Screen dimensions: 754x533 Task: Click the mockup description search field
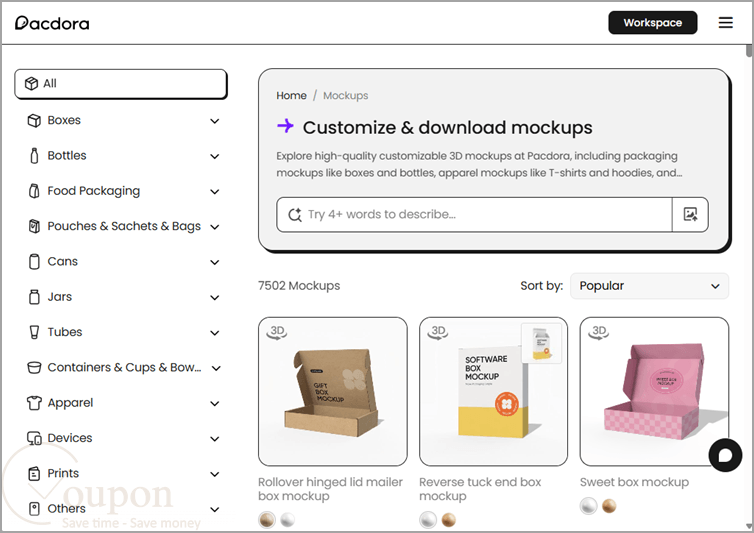point(474,215)
